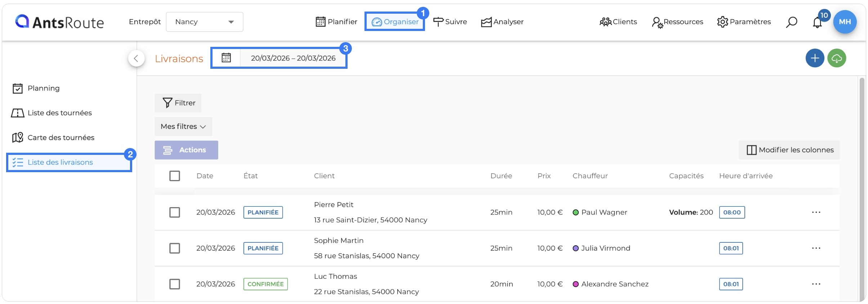Image resolution: width=868 pixels, height=304 pixels.
Task: Click Paul Wagner's green driver color dot
Action: click(576, 213)
